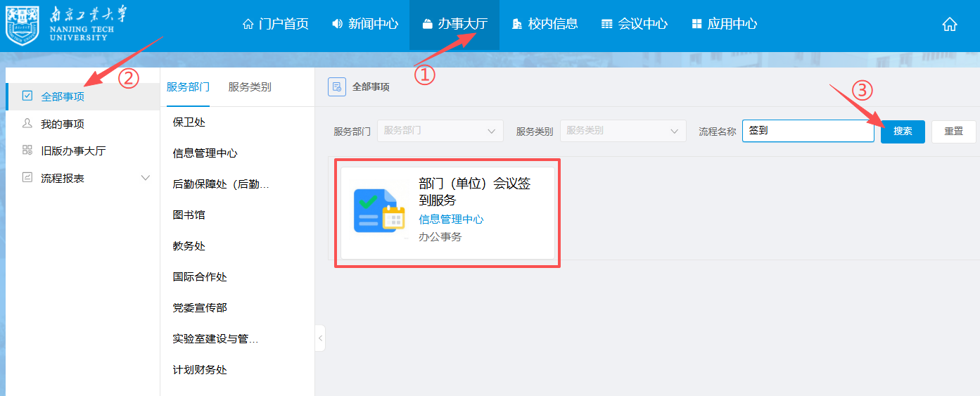Screen dimensions: 980x396
Task: Click the blue 搜索 button
Action: [x=903, y=132]
